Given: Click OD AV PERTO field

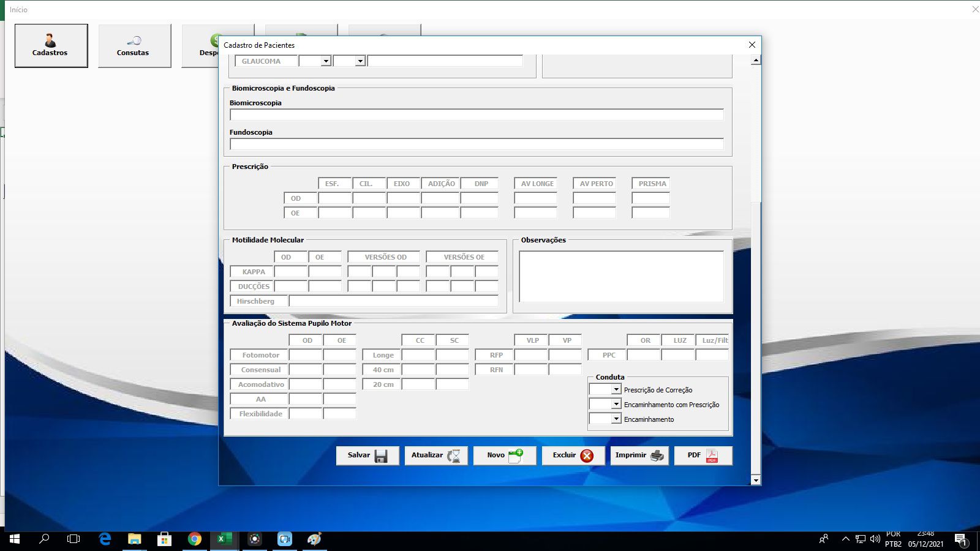Looking at the screenshot, I should 594,198.
